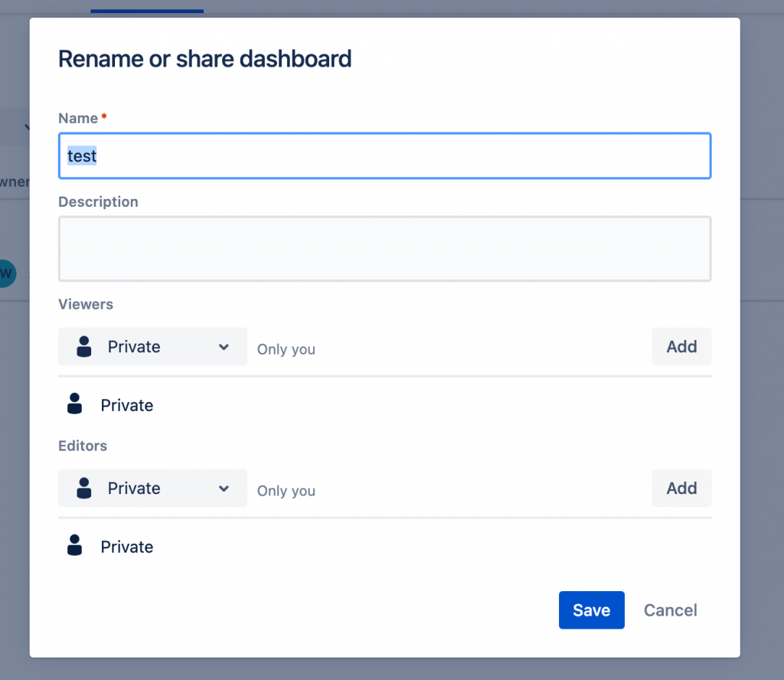Screen dimensions: 784x680
Task: Expand Editors dropdown using its chevron arrow
Action: pos(224,489)
